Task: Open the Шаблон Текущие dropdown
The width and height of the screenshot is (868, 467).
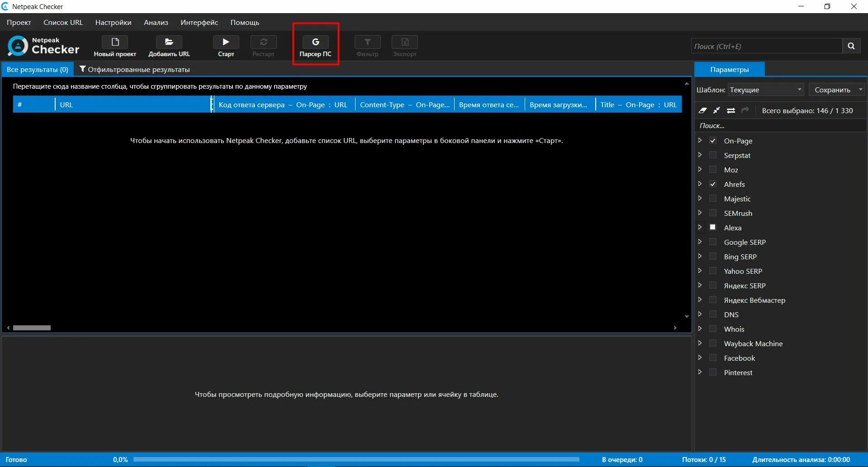Action: coord(766,90)
